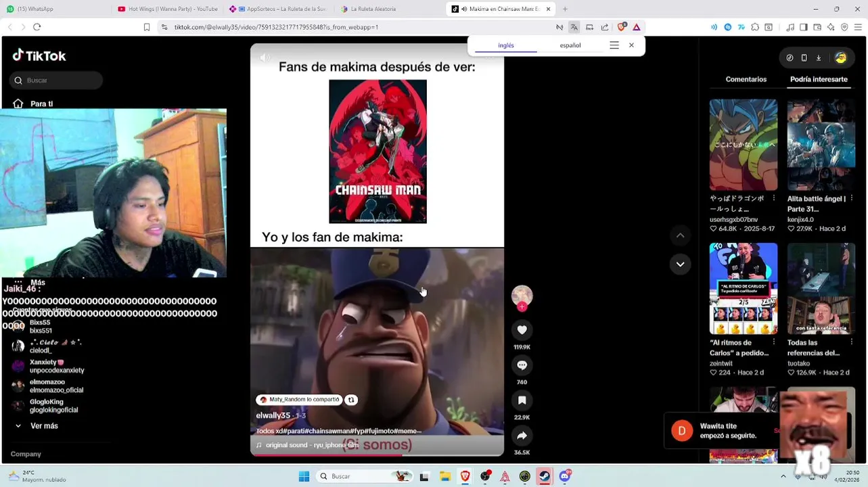Open File Explorer from taskbar
This screenshot has width=868, height=487.
click(x=444, y=476)
